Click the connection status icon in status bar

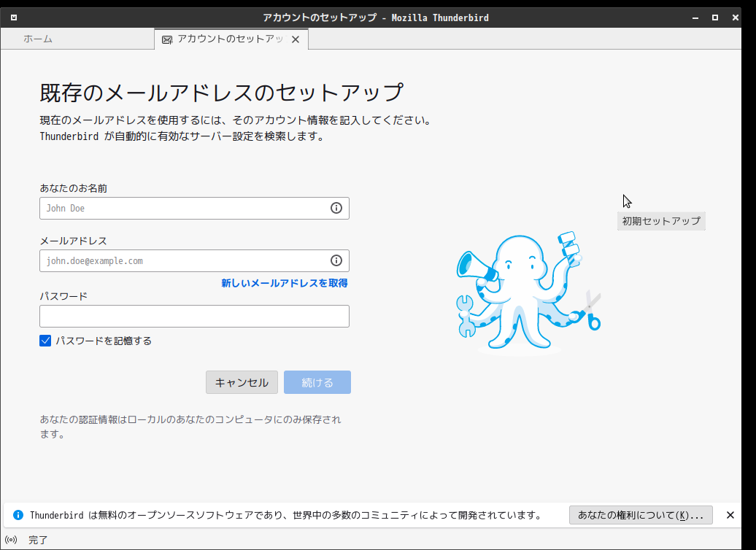(11, 540)
